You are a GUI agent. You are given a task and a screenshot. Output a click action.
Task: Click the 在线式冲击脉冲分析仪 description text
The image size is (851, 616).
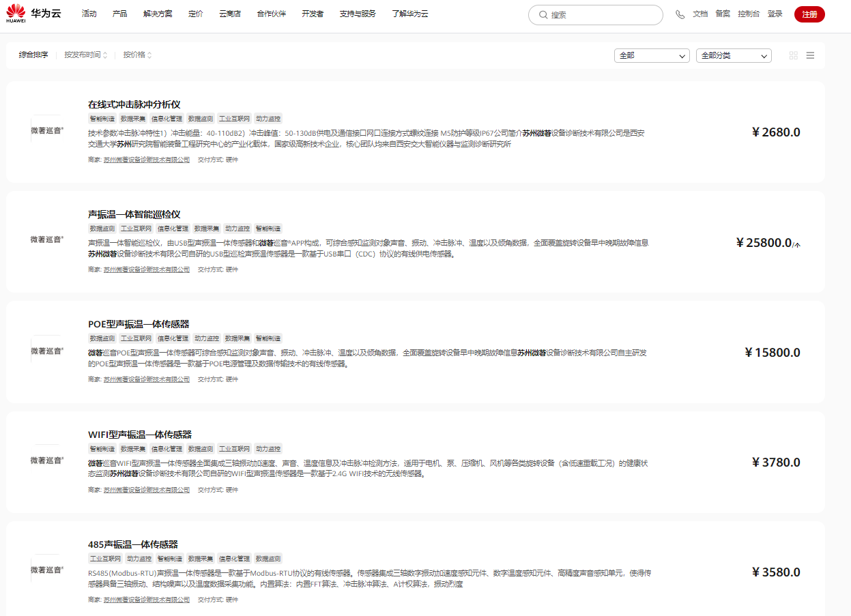366,138
